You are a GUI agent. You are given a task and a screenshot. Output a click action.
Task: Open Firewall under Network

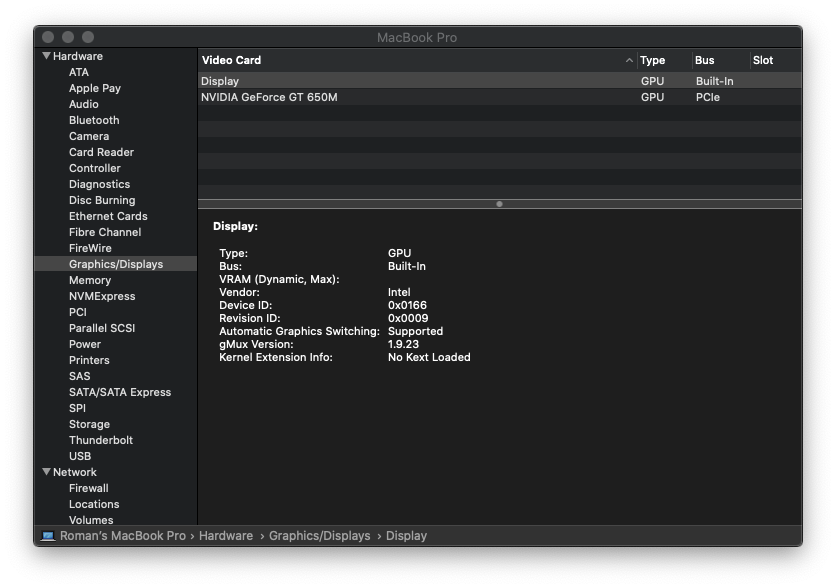tap(89, 488)
